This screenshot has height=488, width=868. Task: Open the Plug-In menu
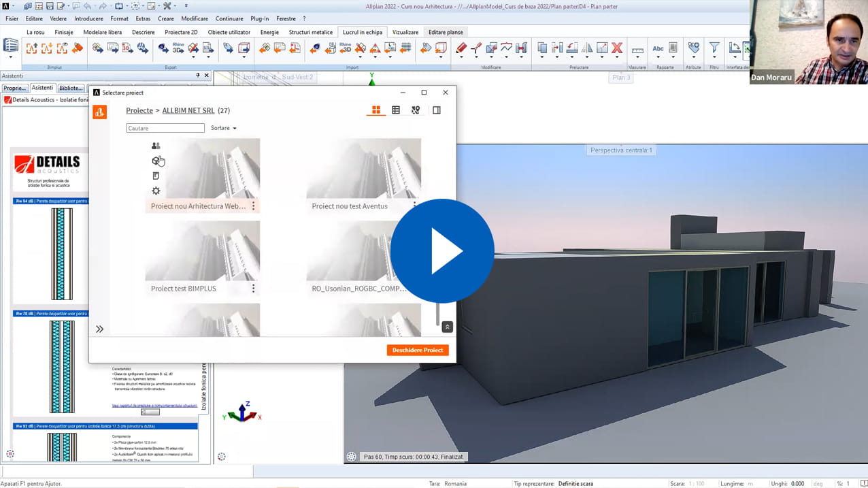pos(260,19)
